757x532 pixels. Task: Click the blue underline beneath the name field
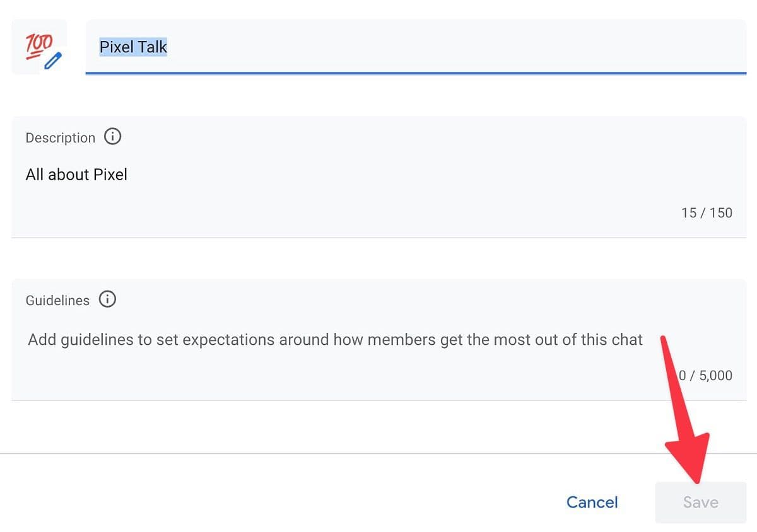coord(416,73)
